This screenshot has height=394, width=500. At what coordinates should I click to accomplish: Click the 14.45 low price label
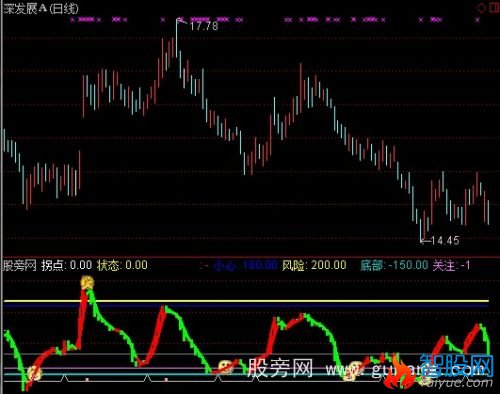(445, 240)
